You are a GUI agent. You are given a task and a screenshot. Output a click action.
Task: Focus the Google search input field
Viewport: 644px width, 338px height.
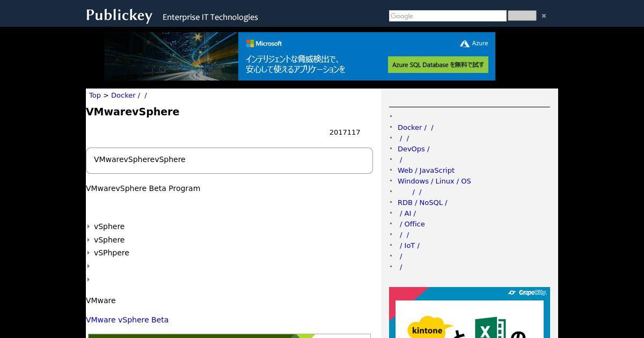pyautogui.click(x=448, y=16)
